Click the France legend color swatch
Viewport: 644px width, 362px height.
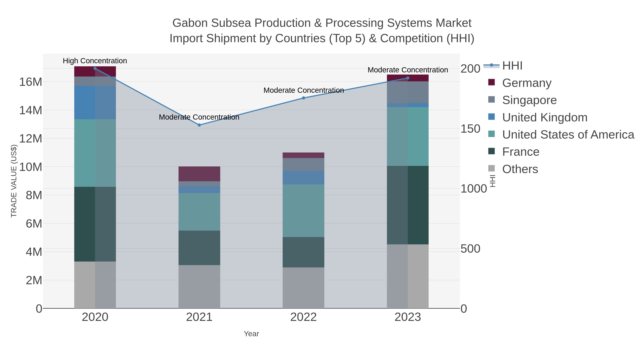[492, 151]
